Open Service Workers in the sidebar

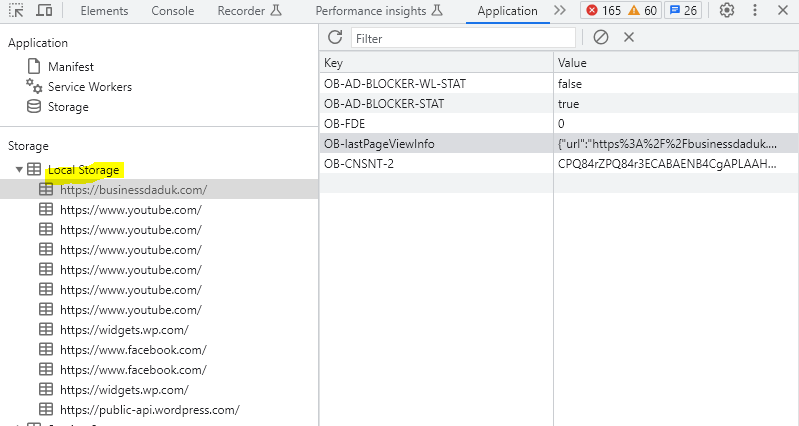pos(89,87)
